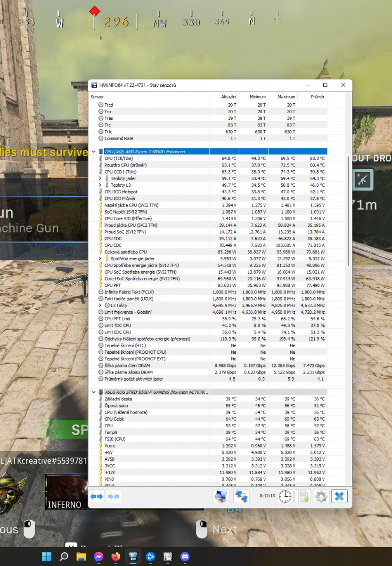Image resolution: width=392 pixels, height=566 pixels.
Task: Click the Průměr column header
Action: coord(318,97)
